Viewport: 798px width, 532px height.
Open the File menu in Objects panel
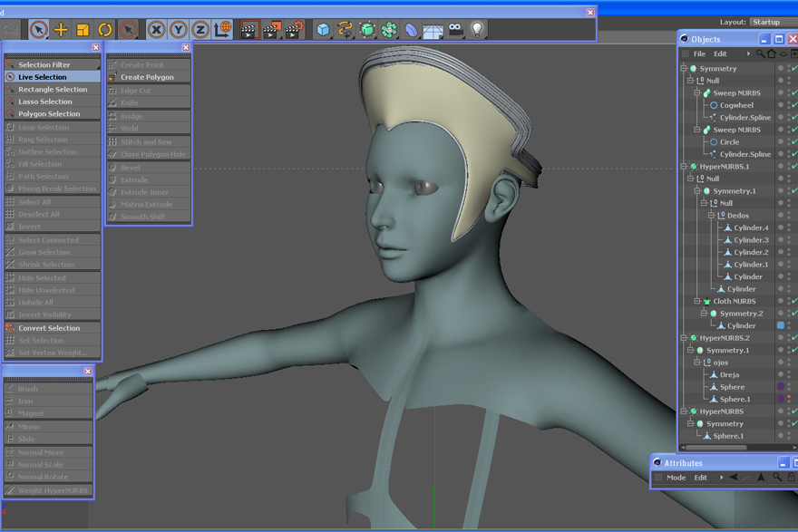699,54
